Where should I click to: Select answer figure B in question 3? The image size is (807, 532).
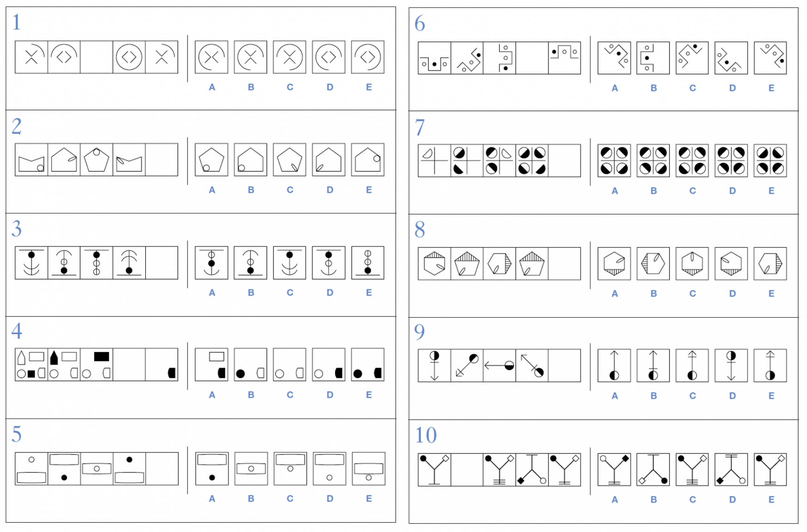tap(250, 263)
